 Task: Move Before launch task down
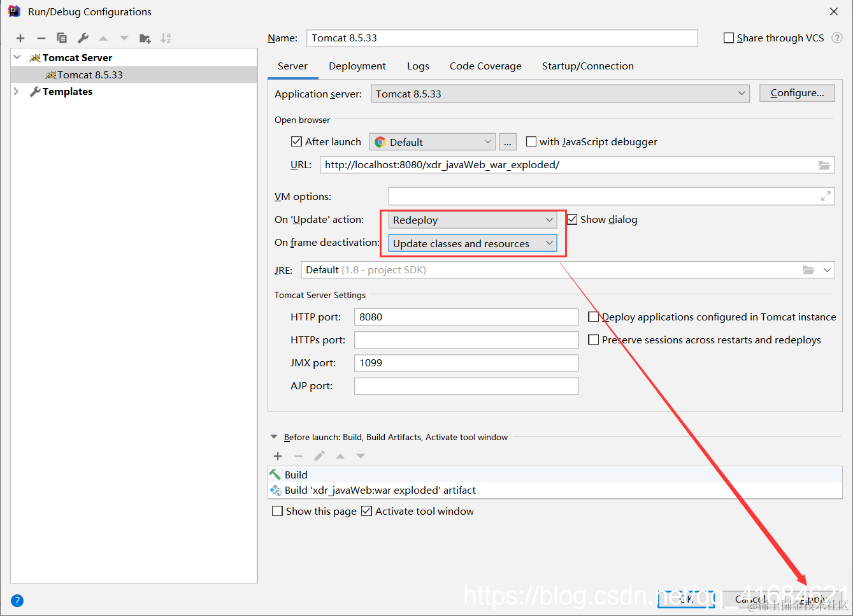361,456
